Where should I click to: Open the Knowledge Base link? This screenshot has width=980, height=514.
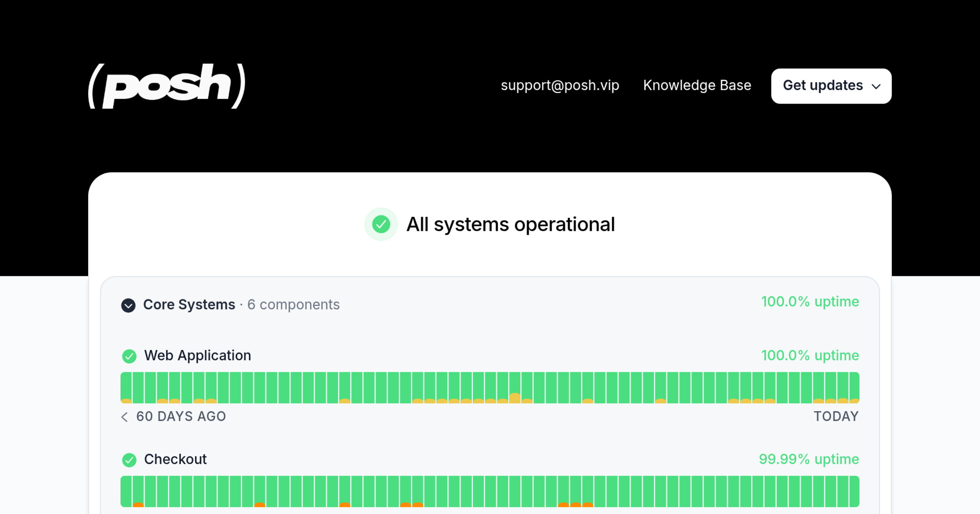pyautogui.click(x=697, y=85)
